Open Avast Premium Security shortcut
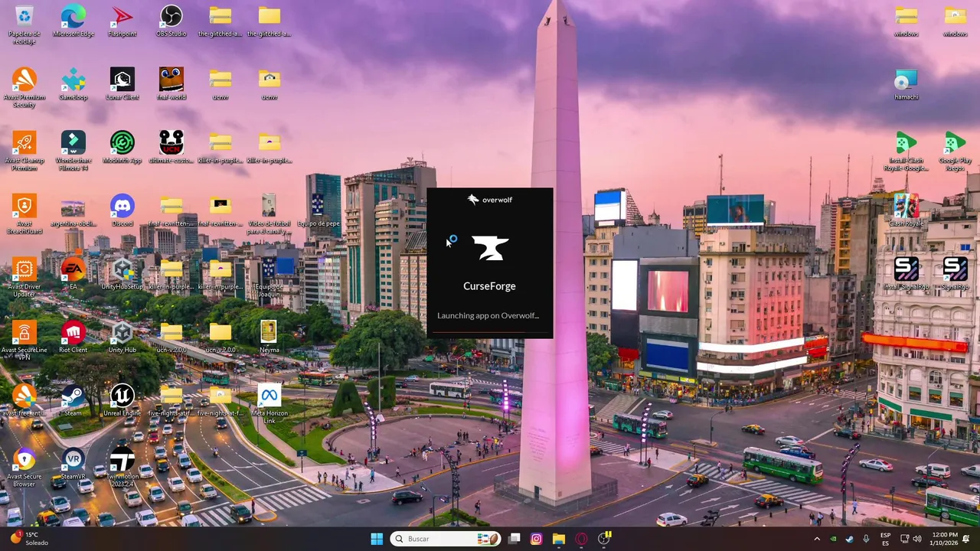This screenshot has width=980, height=551. (24, 87)
